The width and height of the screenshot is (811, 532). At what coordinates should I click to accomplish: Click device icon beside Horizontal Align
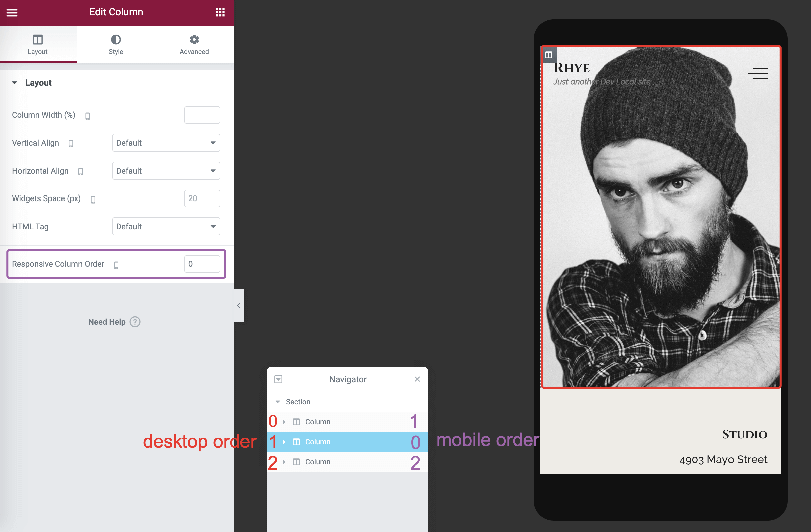coord(80,172)
